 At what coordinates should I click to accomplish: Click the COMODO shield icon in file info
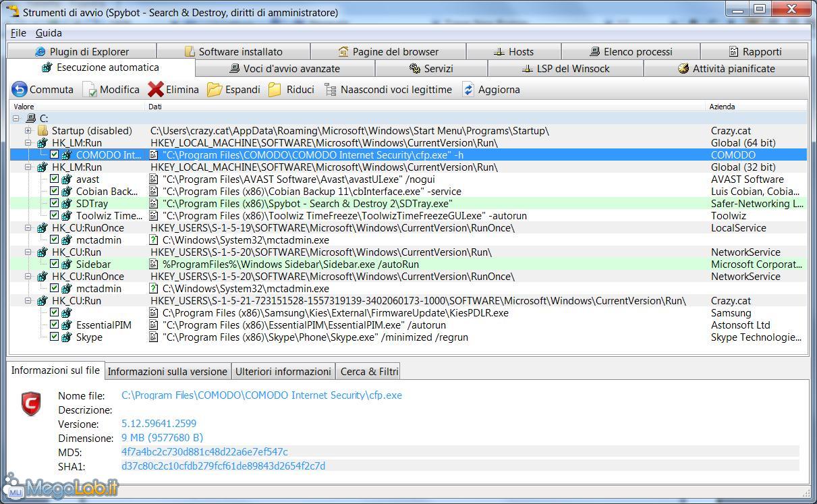click(31, 403)
